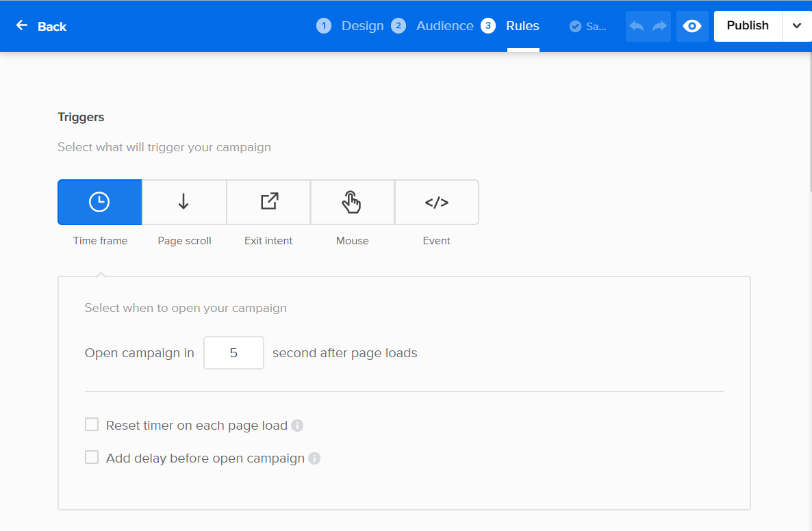Expand the Publish dropdown arrow
The width and height of the screenshot is (812, 531).
click(x=796, y=26)
